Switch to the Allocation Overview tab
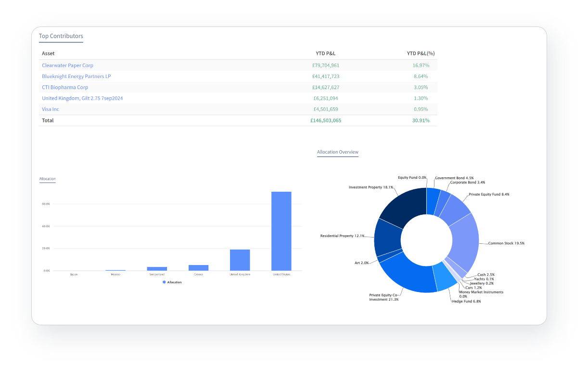 point(338,152)
